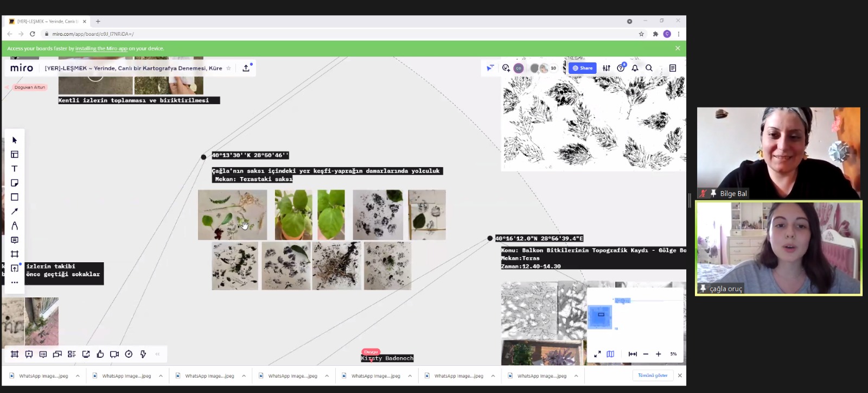
Task: Click the Export board upload icon
Action: click(x=246, y=68)
